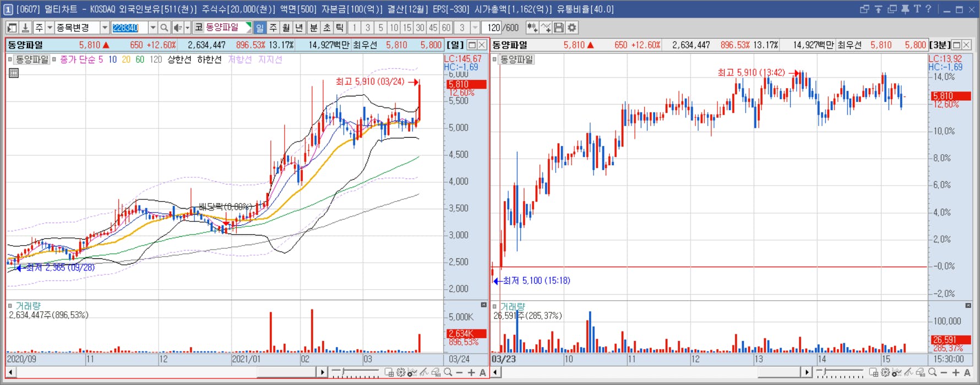Select the 주 (weekly) period button

273,28
